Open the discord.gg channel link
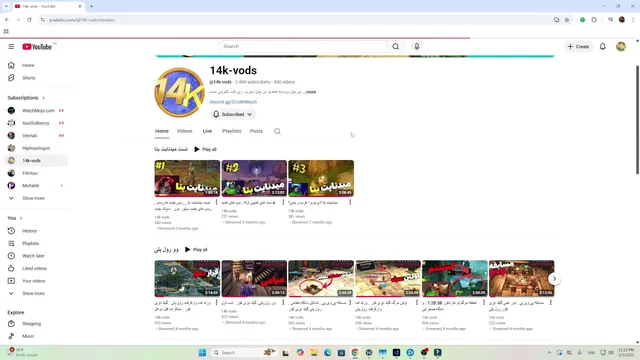Screen dimensions: 640x360 pyautogui.click(x=233, y=102)
